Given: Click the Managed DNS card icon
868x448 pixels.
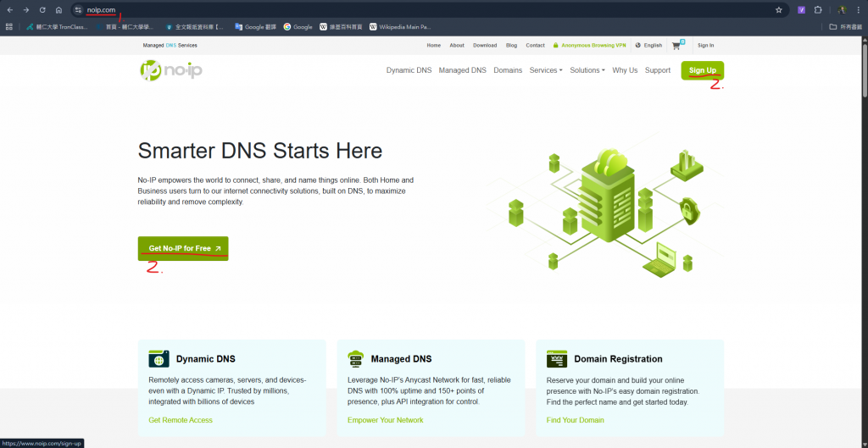Looking at the screenshot, I should pyautogui.click(x=355, y=359).
